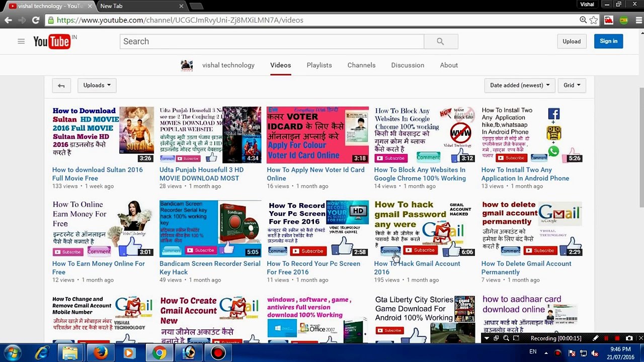Switch to Chrome in the taskbar
This screenshot has width=644, height=362.
tap(159, 353)
